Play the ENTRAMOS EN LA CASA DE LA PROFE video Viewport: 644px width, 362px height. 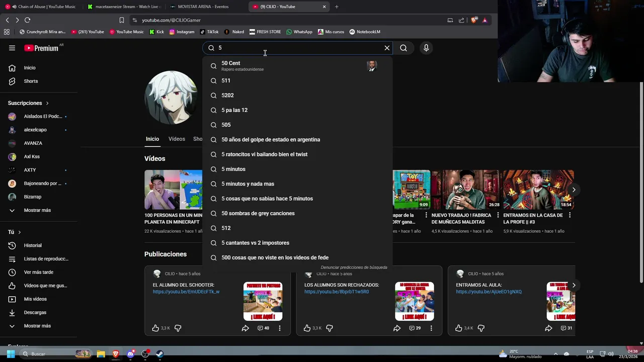pos(538,190)
